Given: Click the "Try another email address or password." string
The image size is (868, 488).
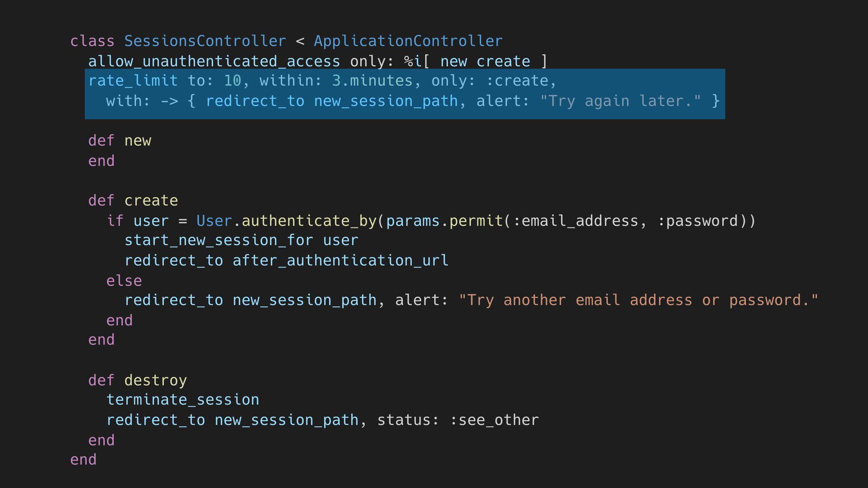Looking at the screenshot, I should [x=639, y=300].
